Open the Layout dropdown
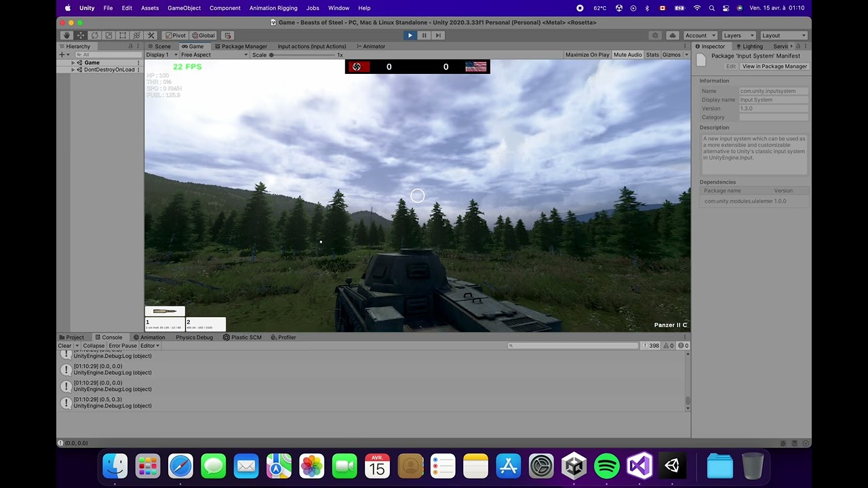 coord(783,35)
